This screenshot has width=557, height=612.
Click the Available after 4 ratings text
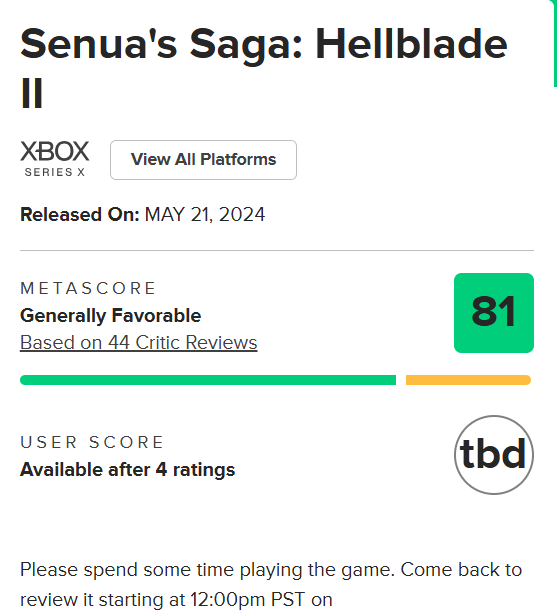(128, 470)
